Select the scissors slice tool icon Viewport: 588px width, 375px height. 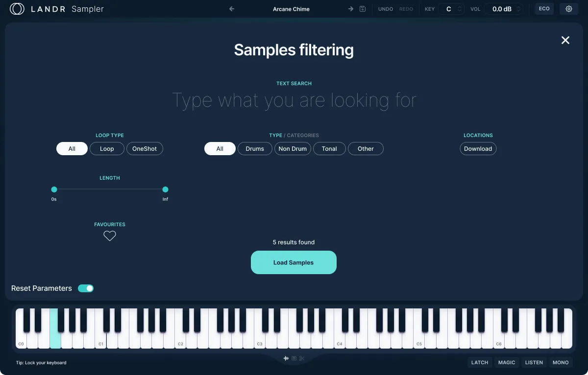coord(302,358)
